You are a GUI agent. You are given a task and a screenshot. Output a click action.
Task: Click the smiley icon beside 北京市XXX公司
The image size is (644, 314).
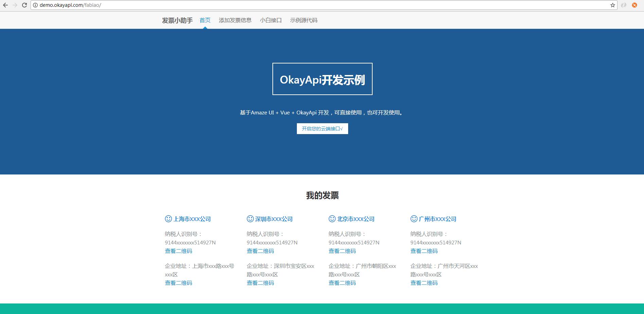(331, 219)
